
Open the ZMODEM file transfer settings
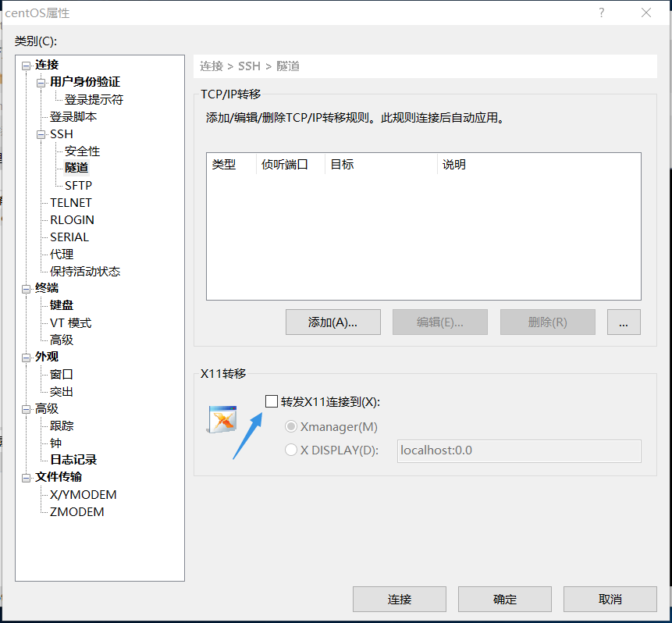78,511
